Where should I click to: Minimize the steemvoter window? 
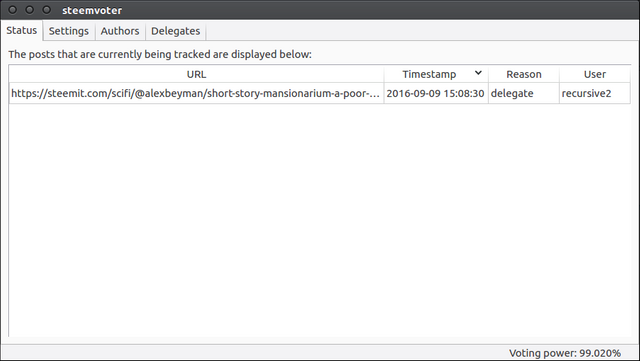tap(29, 10)
